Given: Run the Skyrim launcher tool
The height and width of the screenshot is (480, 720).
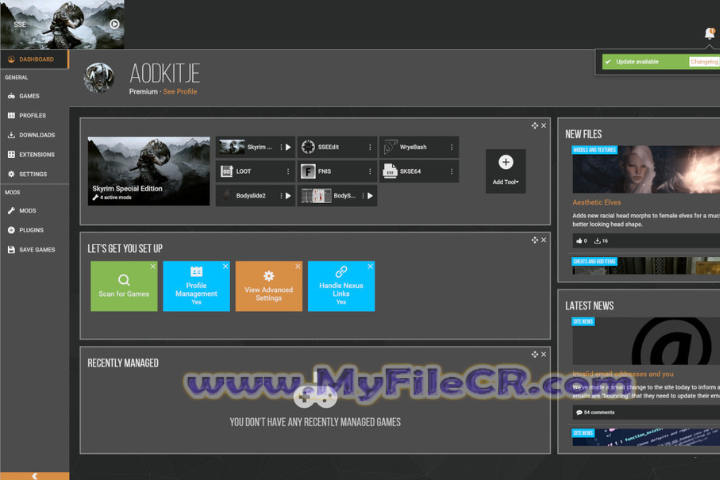Looking at the screenshot, I should click(288, 147).
